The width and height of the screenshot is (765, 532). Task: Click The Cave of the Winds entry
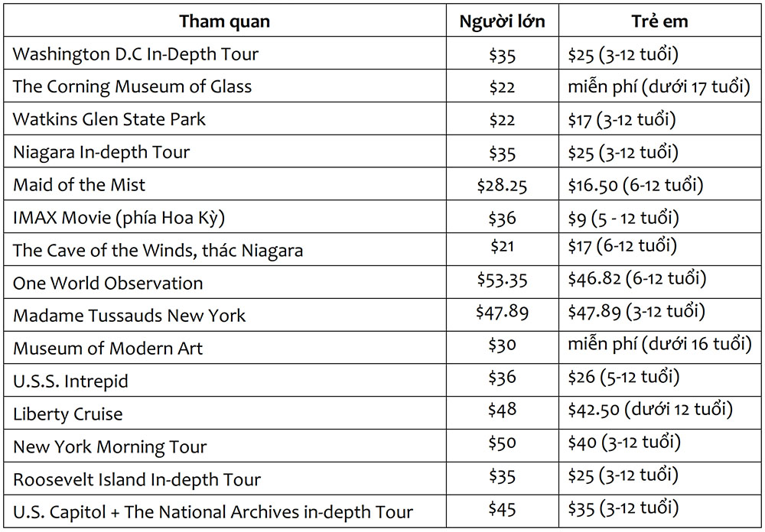point(158,250)
